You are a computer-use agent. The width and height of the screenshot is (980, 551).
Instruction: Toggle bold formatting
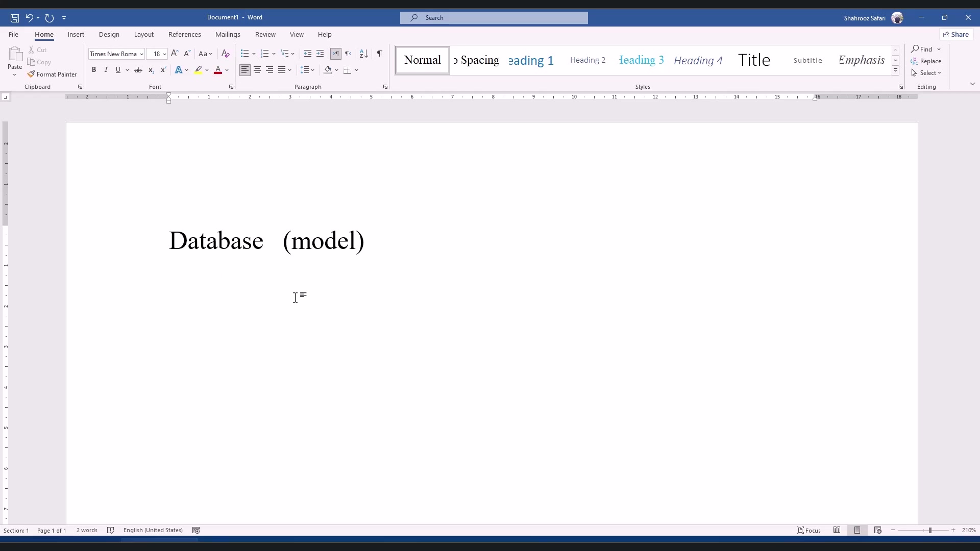[94, 70]
